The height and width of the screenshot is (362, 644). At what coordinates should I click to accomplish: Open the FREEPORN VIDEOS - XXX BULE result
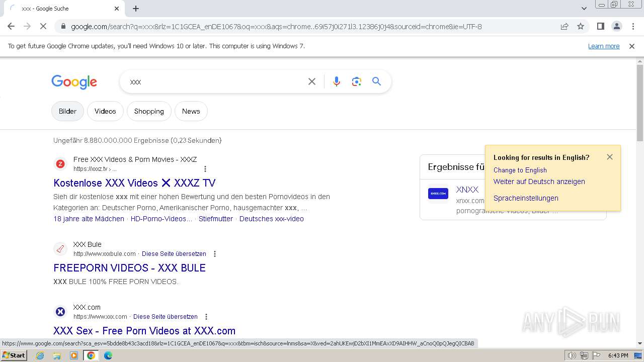(x=129, y=267)
